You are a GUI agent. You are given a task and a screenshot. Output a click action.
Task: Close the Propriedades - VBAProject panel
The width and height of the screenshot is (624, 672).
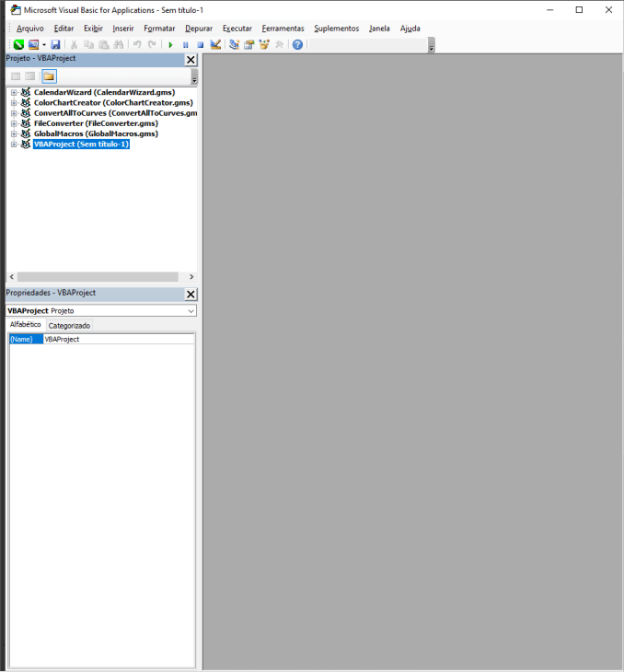point(191,295)
